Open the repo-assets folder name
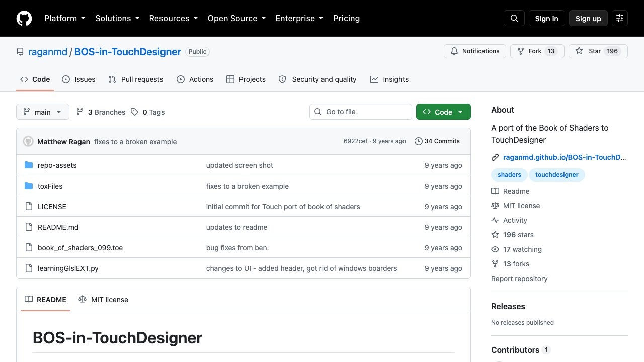Image resolution: width=644 pixels, height=362 pixels. click(x=57, y=165)
